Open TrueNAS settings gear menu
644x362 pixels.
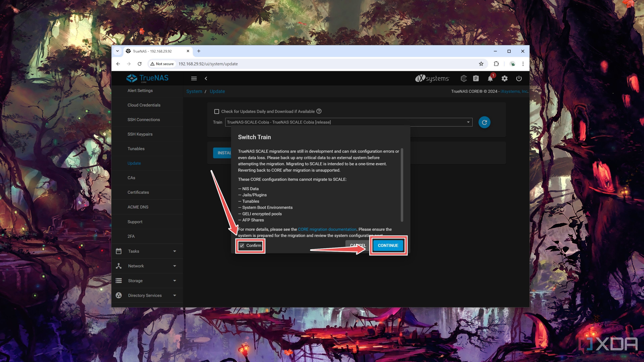504,78
